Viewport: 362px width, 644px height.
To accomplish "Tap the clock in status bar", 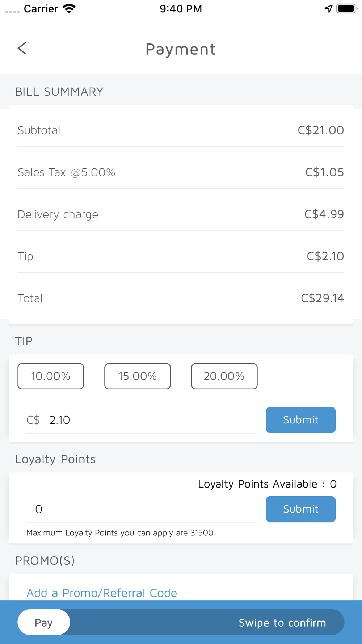I will click(x=181, y=9).
